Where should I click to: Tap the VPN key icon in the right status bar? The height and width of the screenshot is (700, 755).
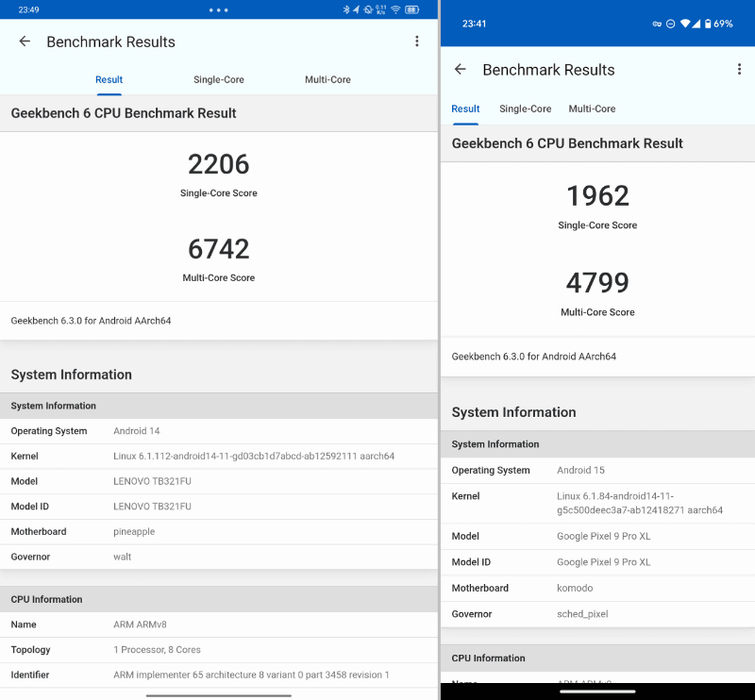point(657,24)
